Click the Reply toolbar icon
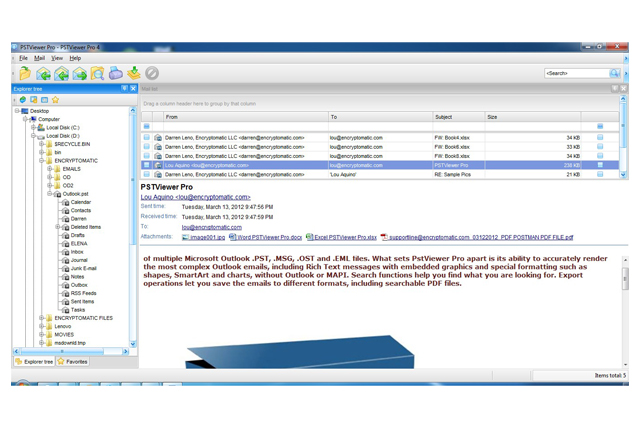This screenshot has height=426, width=640. pyautogui.click(x=43, y=73)
